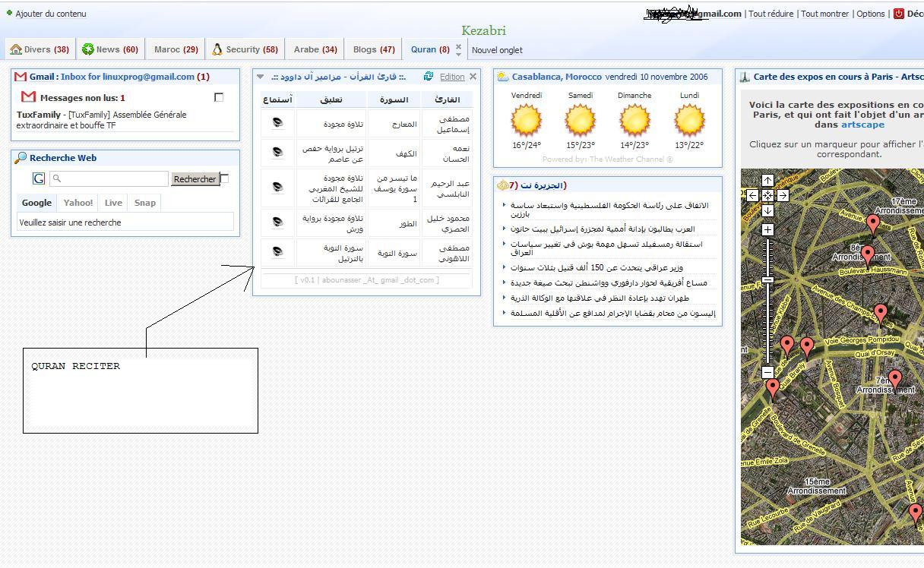Click the Al Jazeera logo icon

click(x=502, y=185)
